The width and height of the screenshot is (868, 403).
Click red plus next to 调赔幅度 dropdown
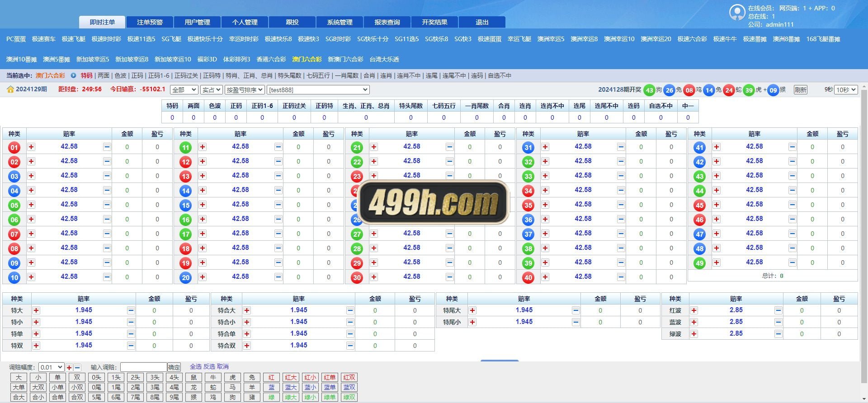pyautogui.click(x=69, y=368)
